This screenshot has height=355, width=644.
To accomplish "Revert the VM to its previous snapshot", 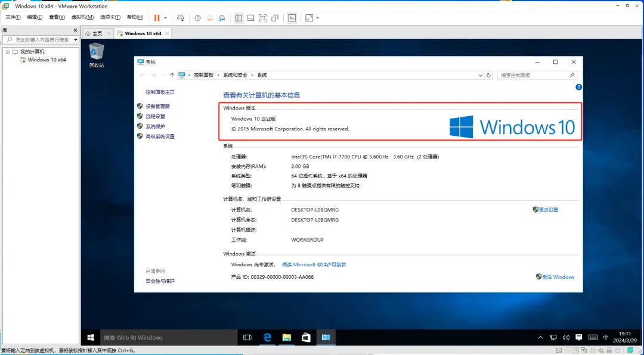I will point(210,18).
